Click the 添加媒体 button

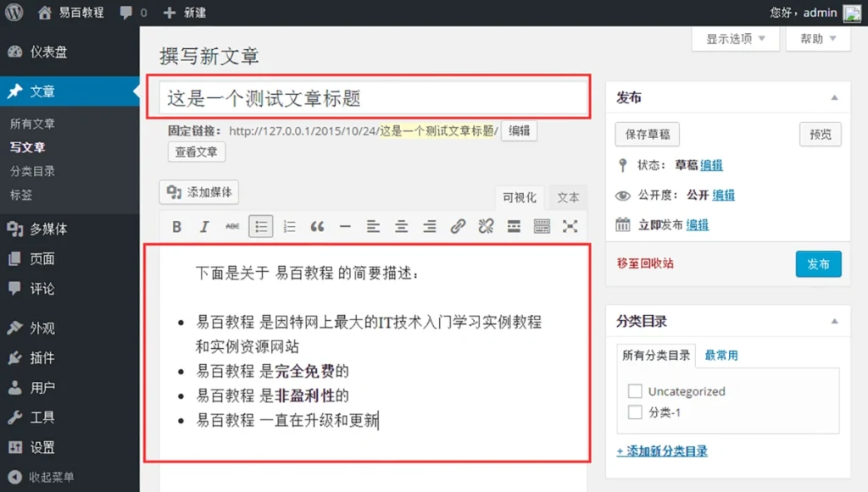[x=199, y=192]
